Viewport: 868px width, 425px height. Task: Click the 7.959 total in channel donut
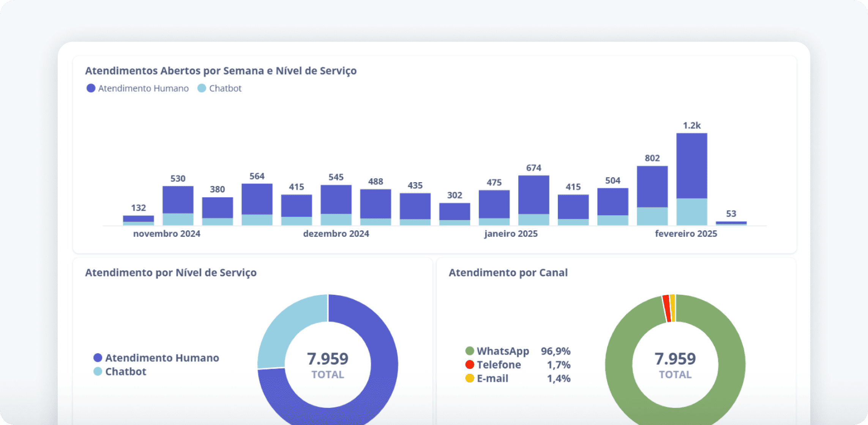[675, 359]
